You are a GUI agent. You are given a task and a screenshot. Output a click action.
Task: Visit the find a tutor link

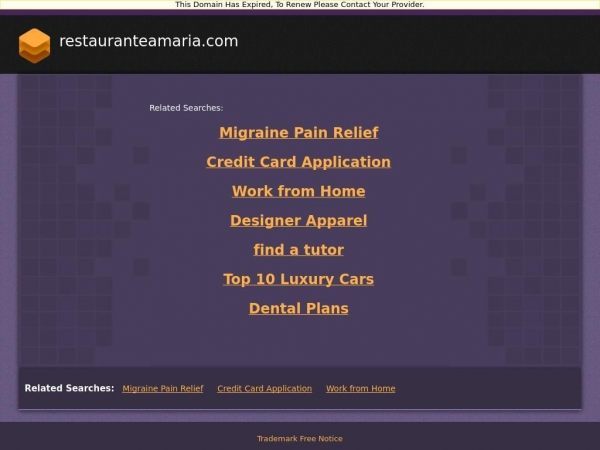[x=298, y=250]
